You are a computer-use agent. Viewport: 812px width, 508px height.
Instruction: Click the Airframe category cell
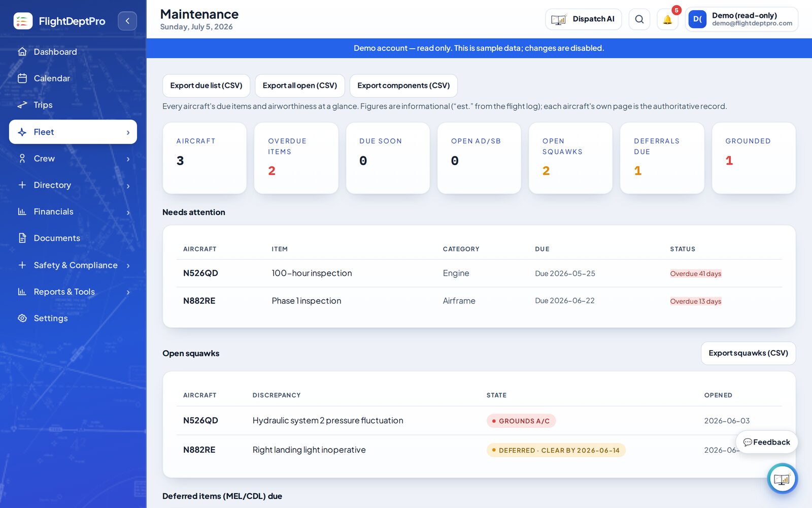[x=459, y=301]
